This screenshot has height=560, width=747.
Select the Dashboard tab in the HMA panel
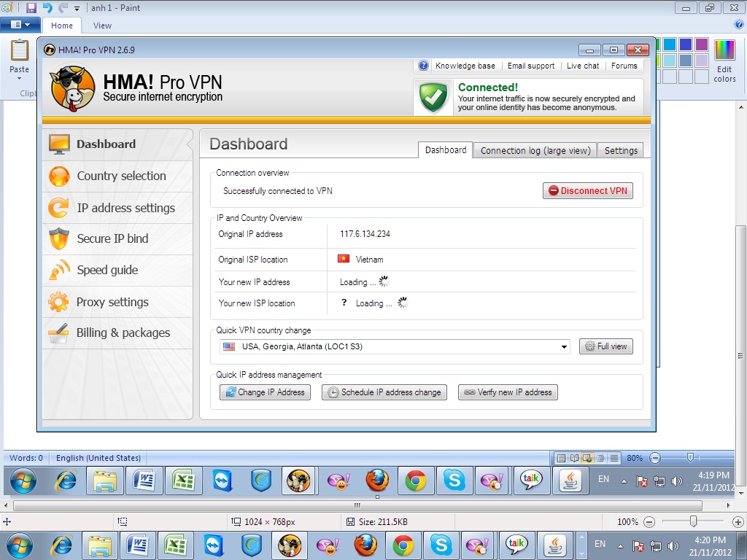pyautogui.click(x=446, y=150)
